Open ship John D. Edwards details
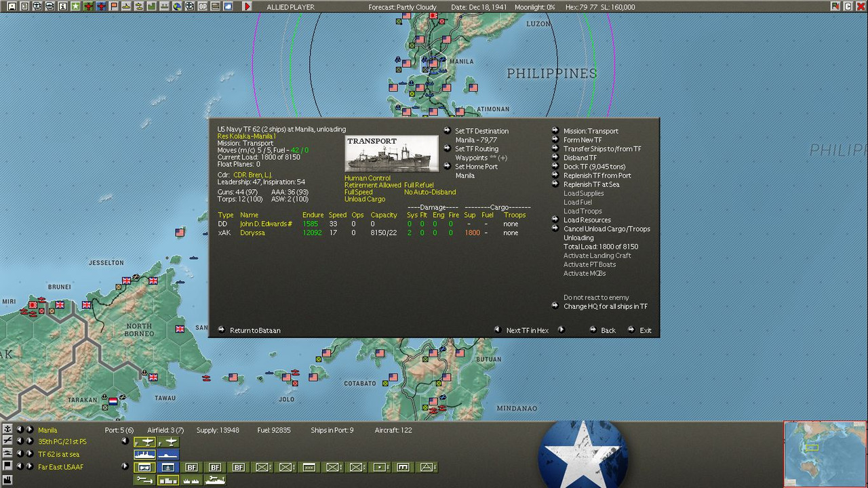Screen dimensions: 868x488 pos(266,224)
